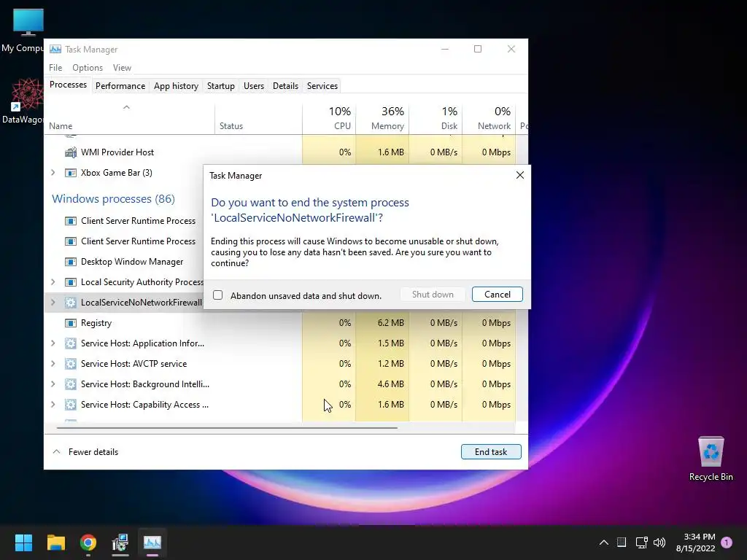The width and height of the screenshot is (747, 560).
Task: Click the volume speaker tray icon
Action: (x=659, y=542)
